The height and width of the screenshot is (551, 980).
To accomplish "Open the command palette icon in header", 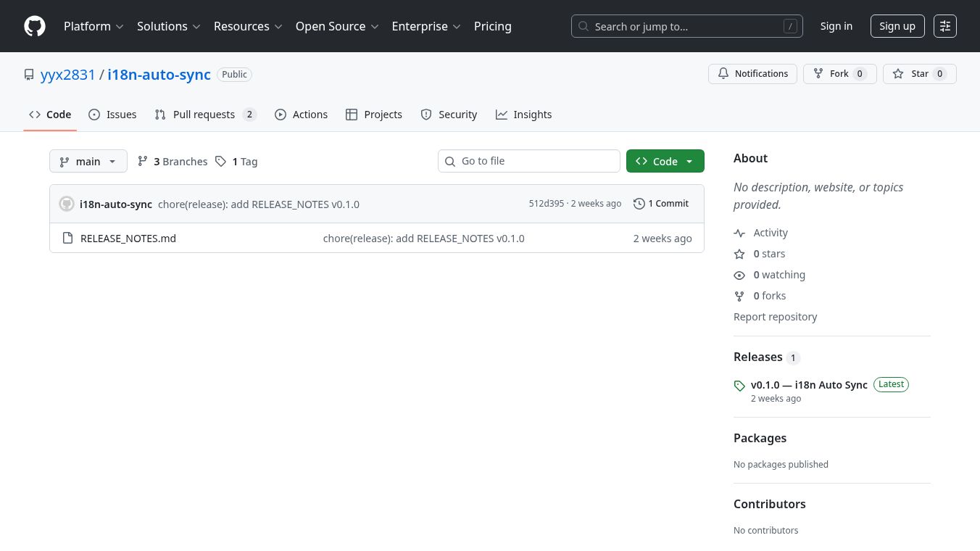I will pos(944,26).
